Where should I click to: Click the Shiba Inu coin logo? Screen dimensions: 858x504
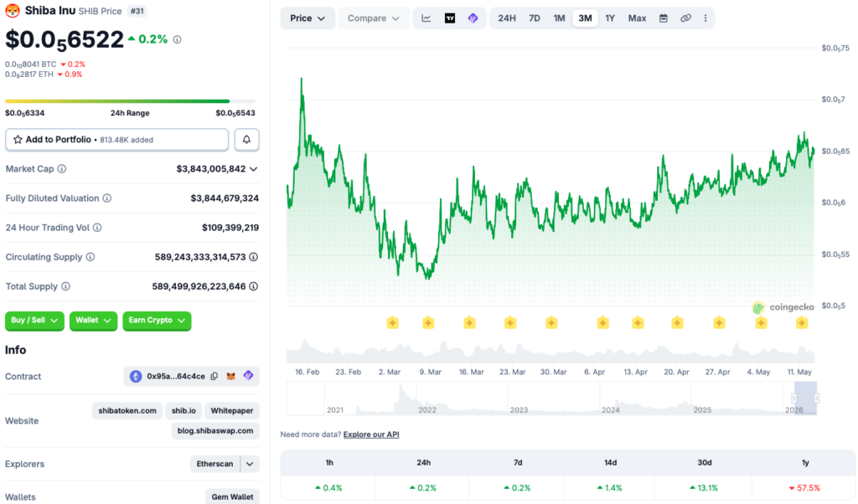(x=13, y=10)
